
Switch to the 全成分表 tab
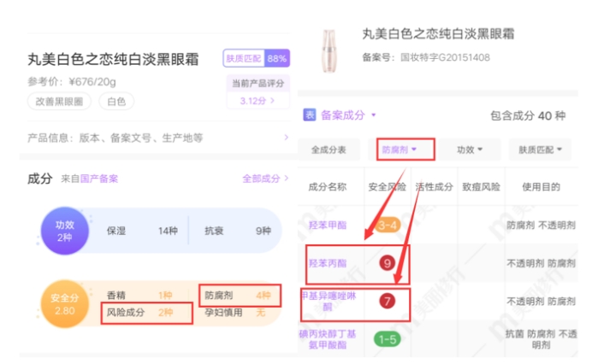329,150
